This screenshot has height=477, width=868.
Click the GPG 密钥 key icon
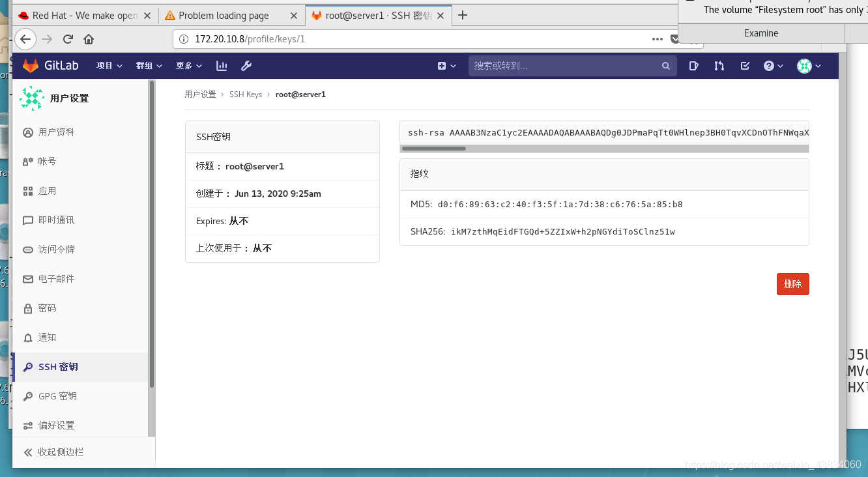point(28,396)
